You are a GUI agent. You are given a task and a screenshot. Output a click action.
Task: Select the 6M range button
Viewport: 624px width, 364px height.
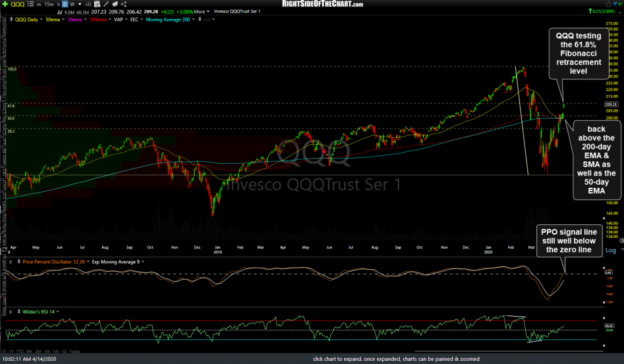(29, 352)
